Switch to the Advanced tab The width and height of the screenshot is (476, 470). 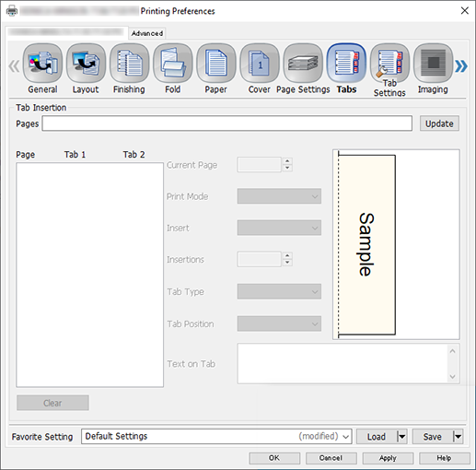click(x=147, y=33)
